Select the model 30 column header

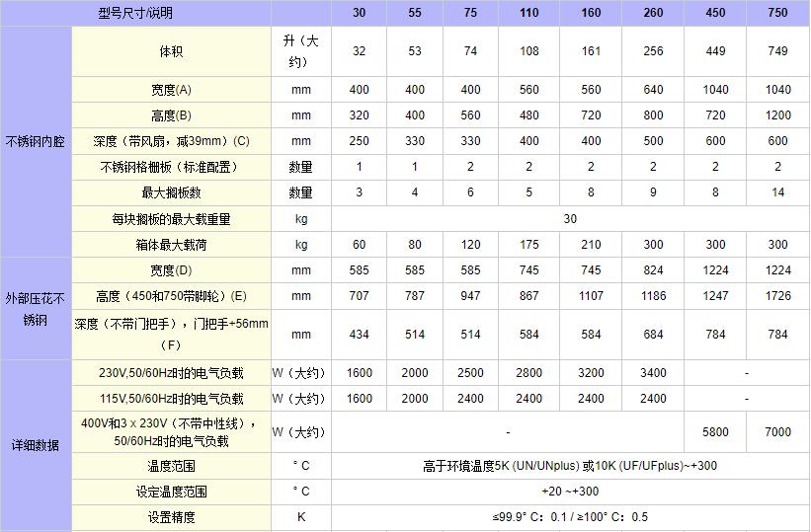click(x=359, y=13)
